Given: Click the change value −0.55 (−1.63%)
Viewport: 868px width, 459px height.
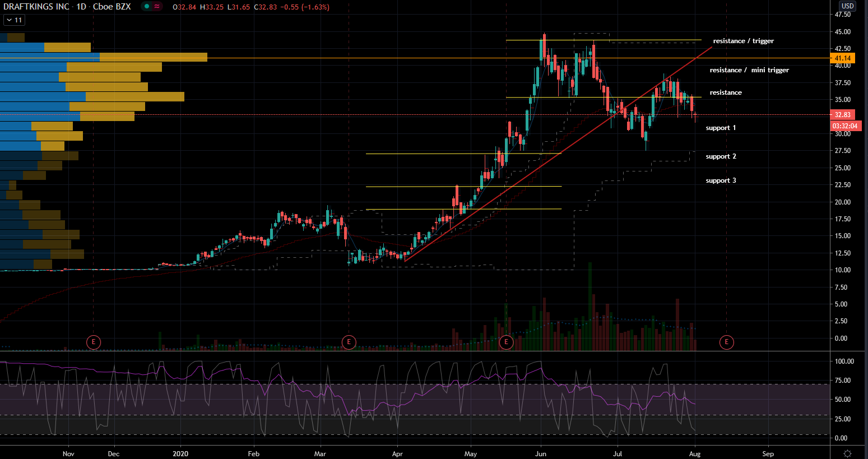Looking at the screenshot, I should [x=305, y=7].
